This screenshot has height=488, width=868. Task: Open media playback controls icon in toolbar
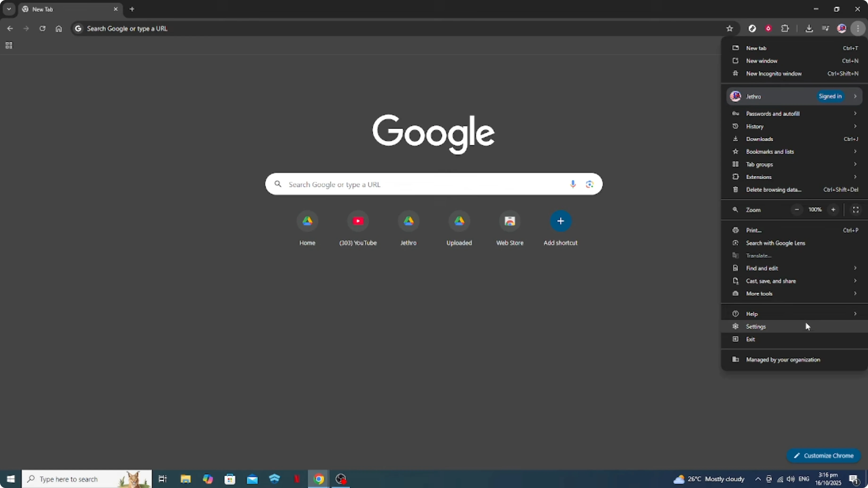click(x=826, y=28)
